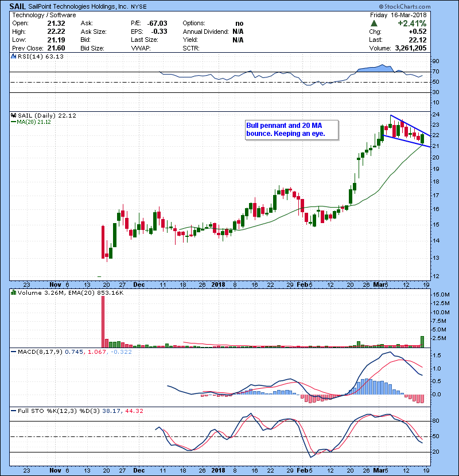This screenshot has width=459, height=476.
Task: Click the Open value 21.32
Action: 56,24
